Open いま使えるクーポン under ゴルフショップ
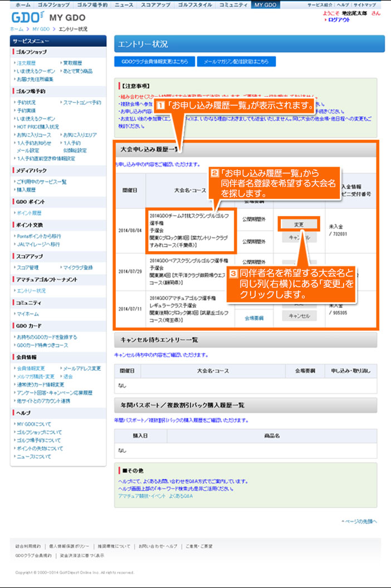391x588 pixels. pyautogui.click(x=36, y=71)
